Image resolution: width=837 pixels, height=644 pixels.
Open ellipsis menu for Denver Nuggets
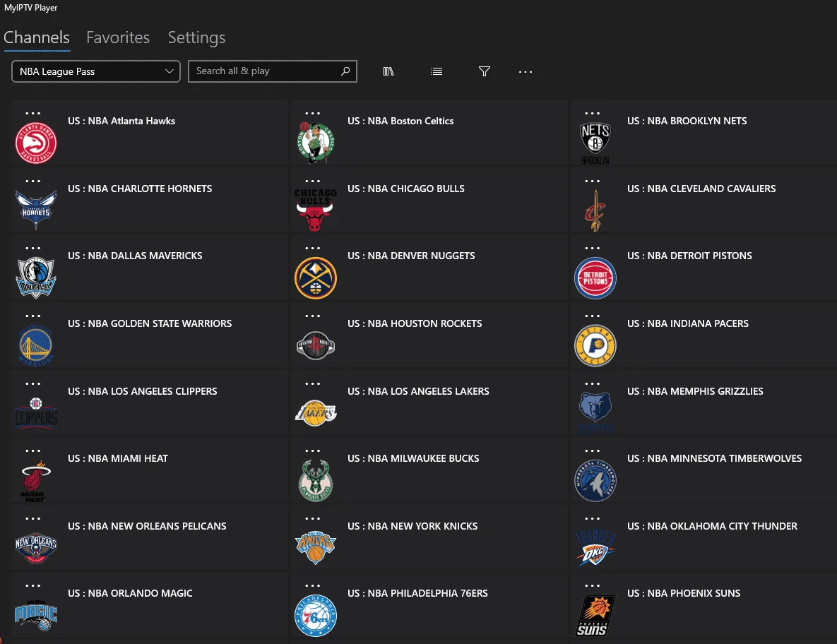point(312,248)
